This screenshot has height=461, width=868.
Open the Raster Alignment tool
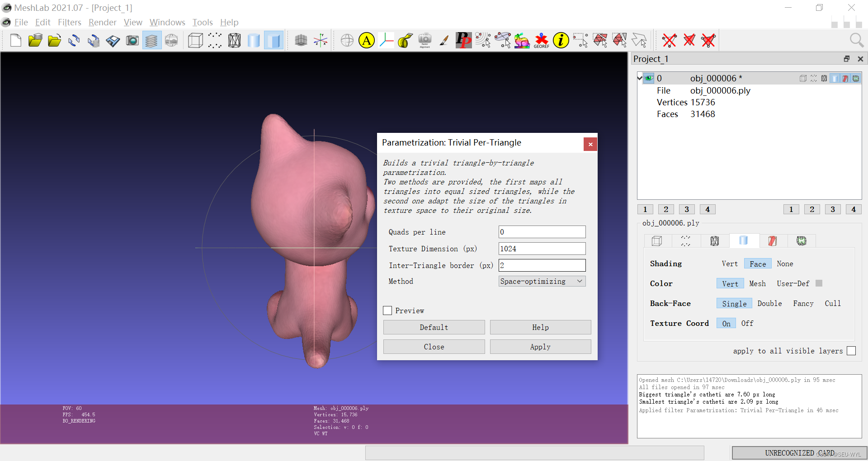tap(425, 41)
